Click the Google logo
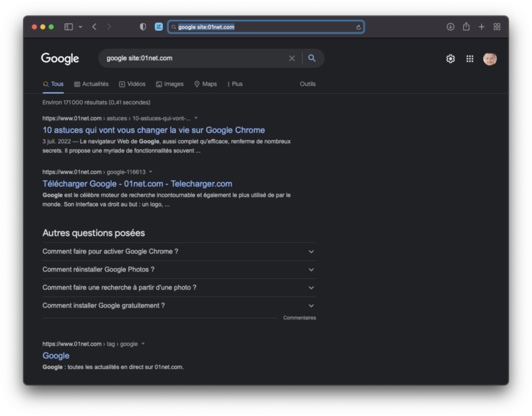Screen dimensions: 532x416 [x=60, y=59]
